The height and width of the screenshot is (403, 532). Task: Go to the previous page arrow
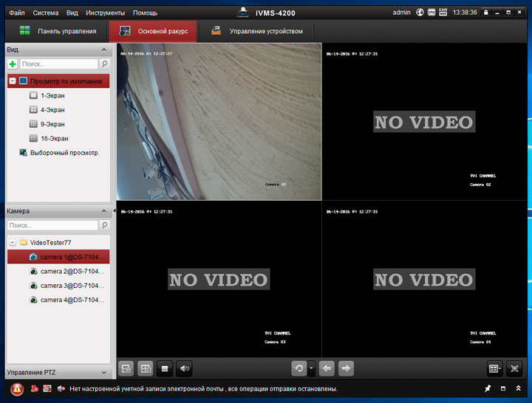click(327, 368)
